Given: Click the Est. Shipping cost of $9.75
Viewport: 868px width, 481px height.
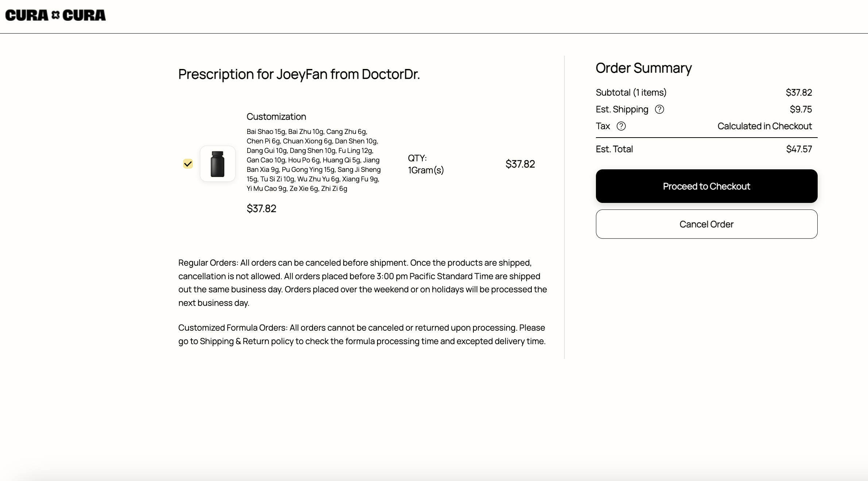Looking at the screenshot, I should click(x=801, y=109).
